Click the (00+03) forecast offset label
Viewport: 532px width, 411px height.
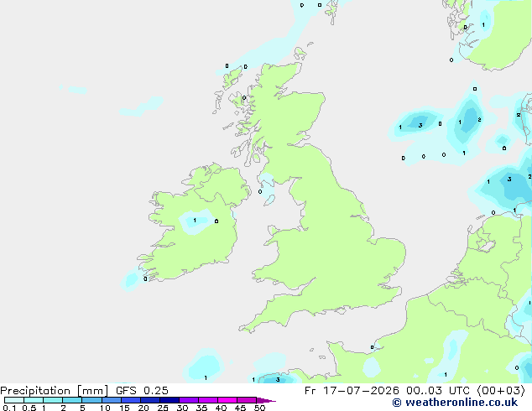[501, 391]
